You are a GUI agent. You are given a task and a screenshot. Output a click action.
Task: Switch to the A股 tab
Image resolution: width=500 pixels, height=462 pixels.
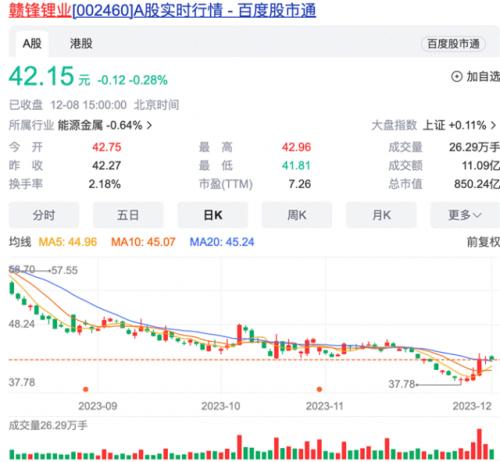click(32, 43)
